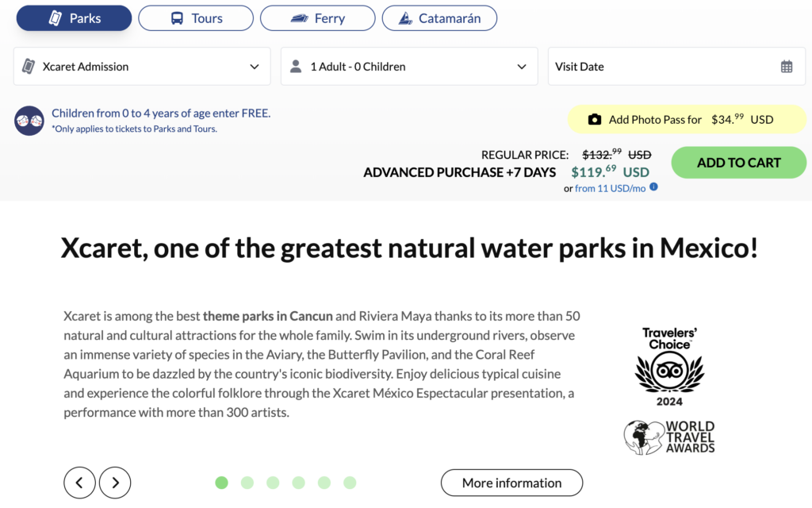Click the bus icon in Tours tab
This screenshot has height=508, width=812.
[177, 19]
